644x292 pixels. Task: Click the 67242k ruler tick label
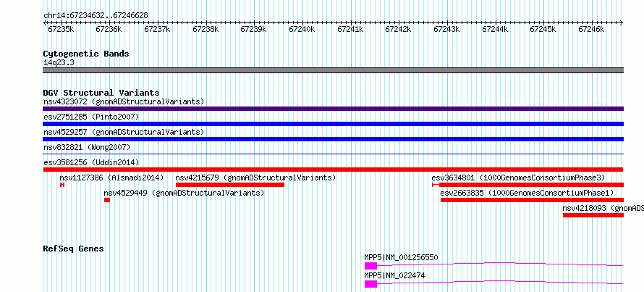(398, 29)
